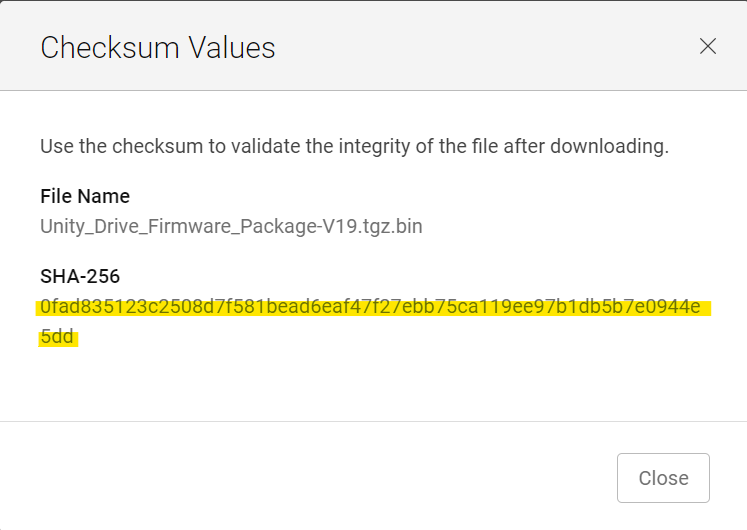Close the dialog with the X icon
Viewport: 747px width, 530px height.
(708, 46)
